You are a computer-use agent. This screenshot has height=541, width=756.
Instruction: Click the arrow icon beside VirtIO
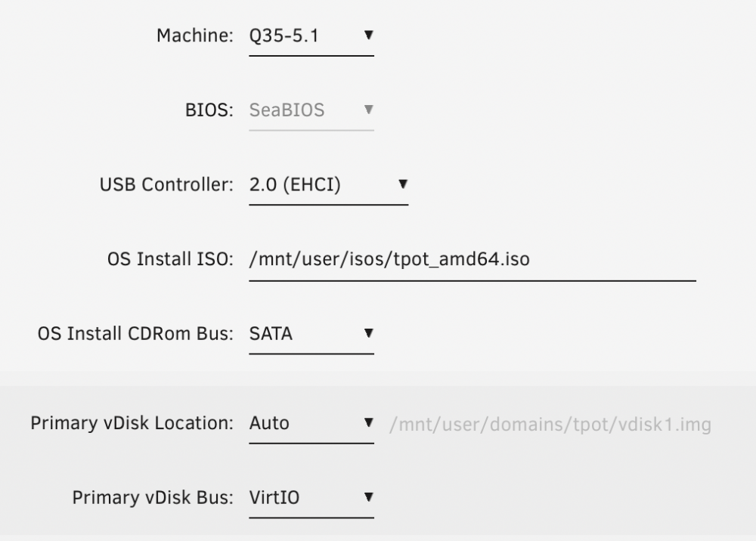point(369,497)
